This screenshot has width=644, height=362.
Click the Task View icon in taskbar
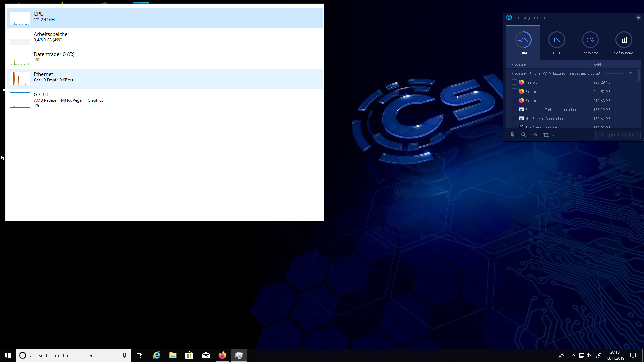tap(140, 355)
